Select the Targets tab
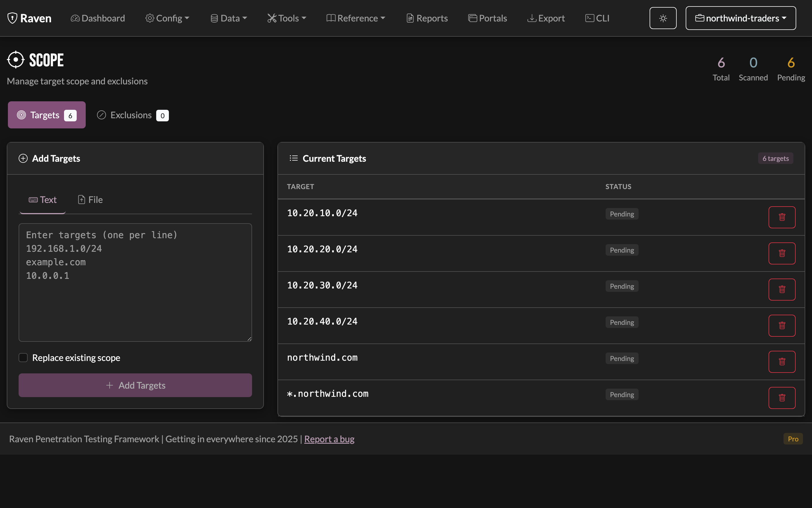The height and width of the screenshot is (508, 812). point(47,115)
